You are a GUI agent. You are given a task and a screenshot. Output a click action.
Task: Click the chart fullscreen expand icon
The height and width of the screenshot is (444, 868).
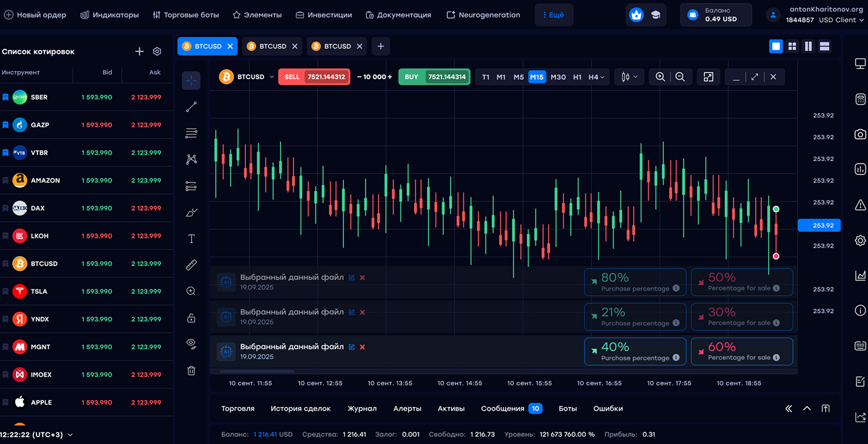pos(709,77)
